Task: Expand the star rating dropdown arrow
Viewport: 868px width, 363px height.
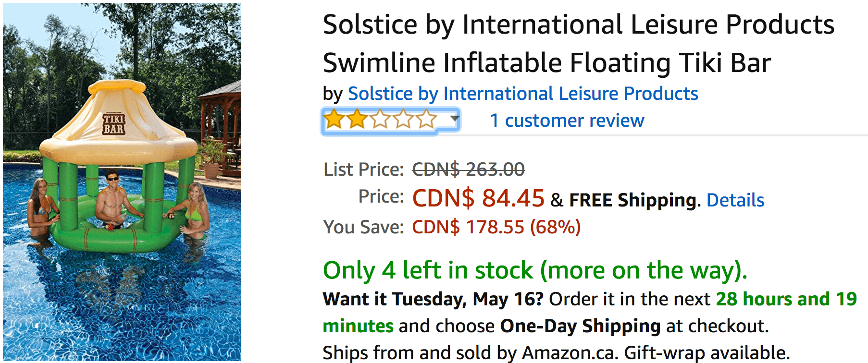Action: pos(454,118)
